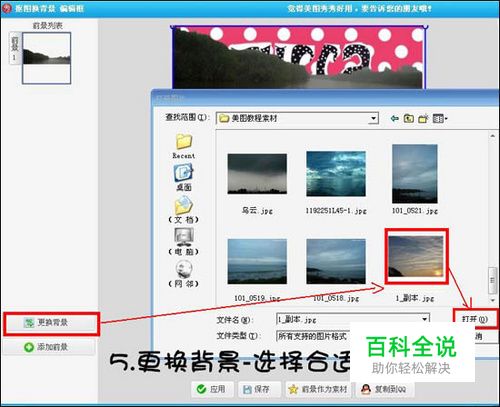
Task: Select the 101_0521.jpg thumbnail
Action: 415,174
